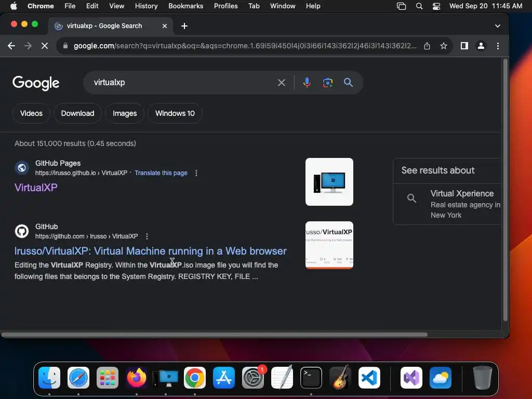Screen dimensions: 532x399
Task: Close the virtualxp Google Search tab
Action: click(165, 26)
